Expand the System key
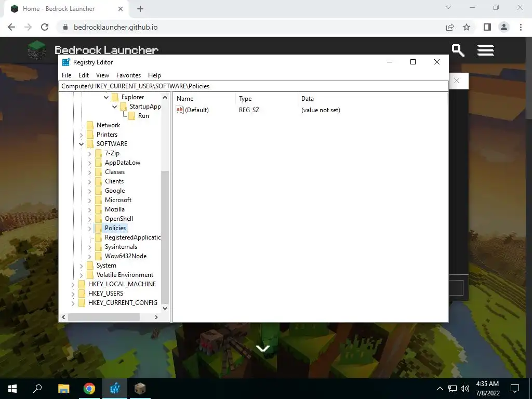The width and height of the screenshot is (532, 399). pos(82,265)
